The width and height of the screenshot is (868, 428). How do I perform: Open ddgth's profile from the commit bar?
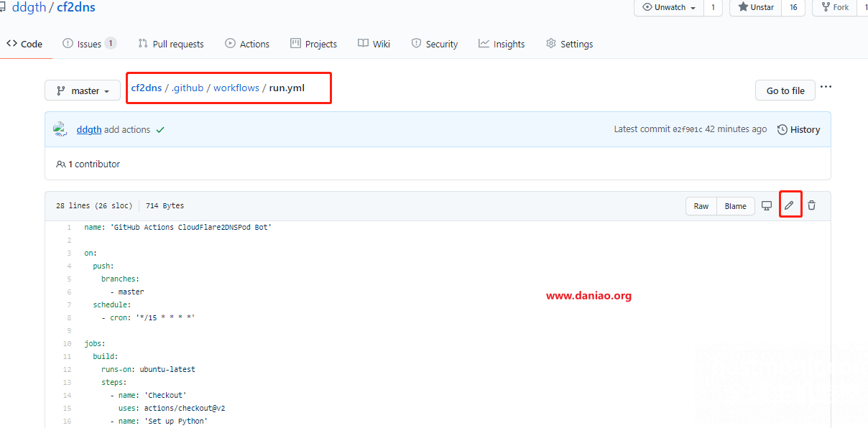89,130
